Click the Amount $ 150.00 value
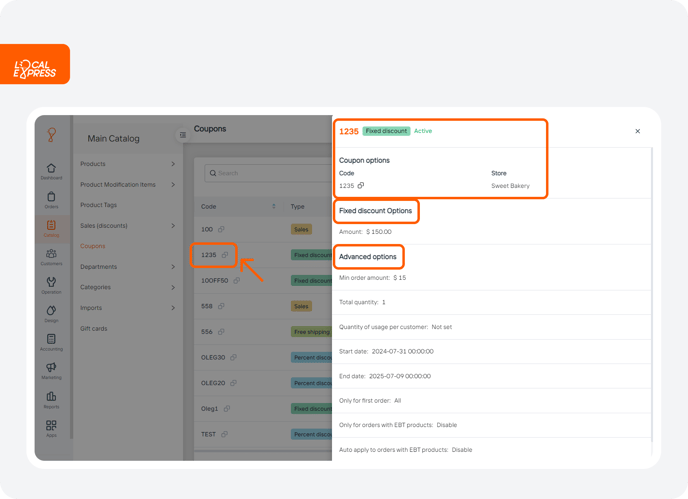Image resolution: width=688 pixels, height=499 pixels. 379,232
